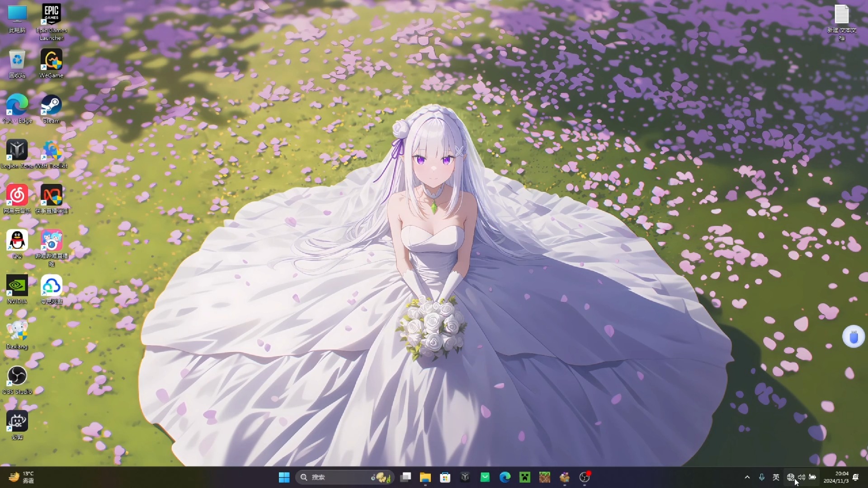Click the microphone tray icon
The height and width of the screenshot is (488, 868).
(762, 477)
